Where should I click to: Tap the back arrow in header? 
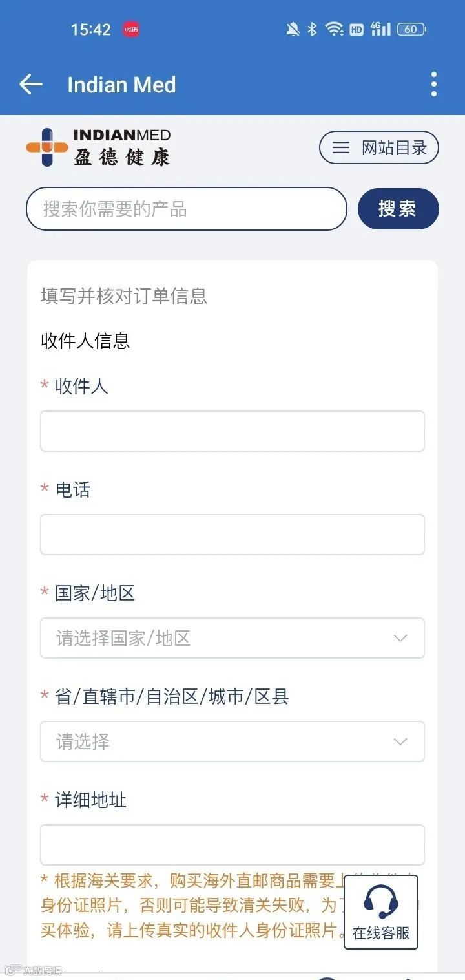click(x=30, y=84)
